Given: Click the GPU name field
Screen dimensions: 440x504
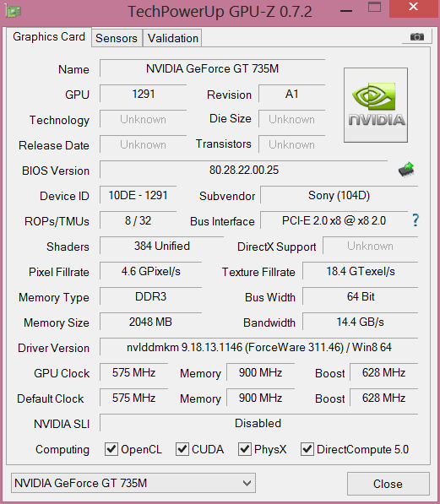Looking at the screenshot, I should tap(212, 68).
